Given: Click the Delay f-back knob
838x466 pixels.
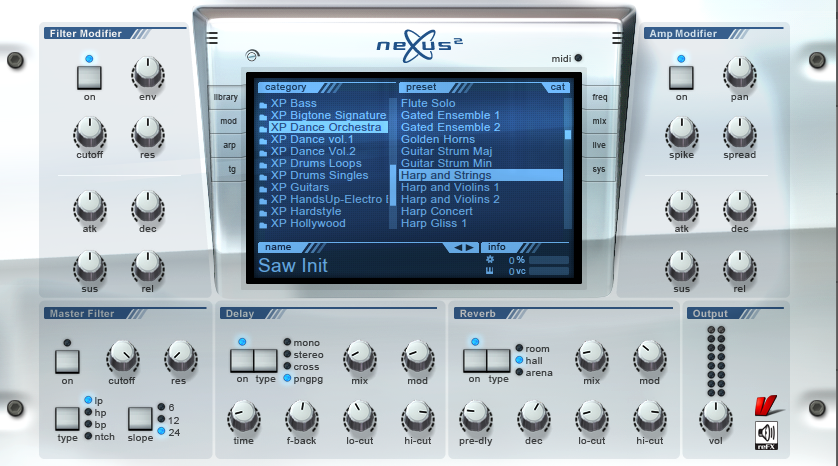Looking at the screenshot, I should pyautogui.click(x=301, y=416).
